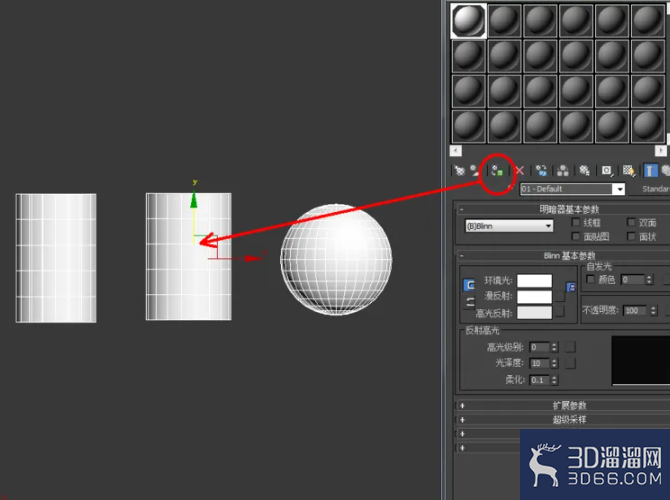Toggle the 自发光 颜色 checkbox
The width and height of the screenshot is (670, 500).
click(591, 279)
